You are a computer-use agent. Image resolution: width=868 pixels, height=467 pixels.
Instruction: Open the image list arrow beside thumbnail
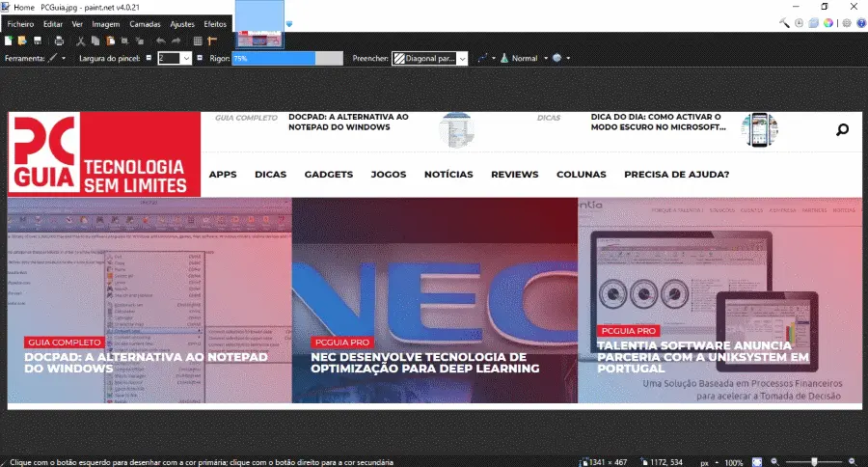point(289,24)
